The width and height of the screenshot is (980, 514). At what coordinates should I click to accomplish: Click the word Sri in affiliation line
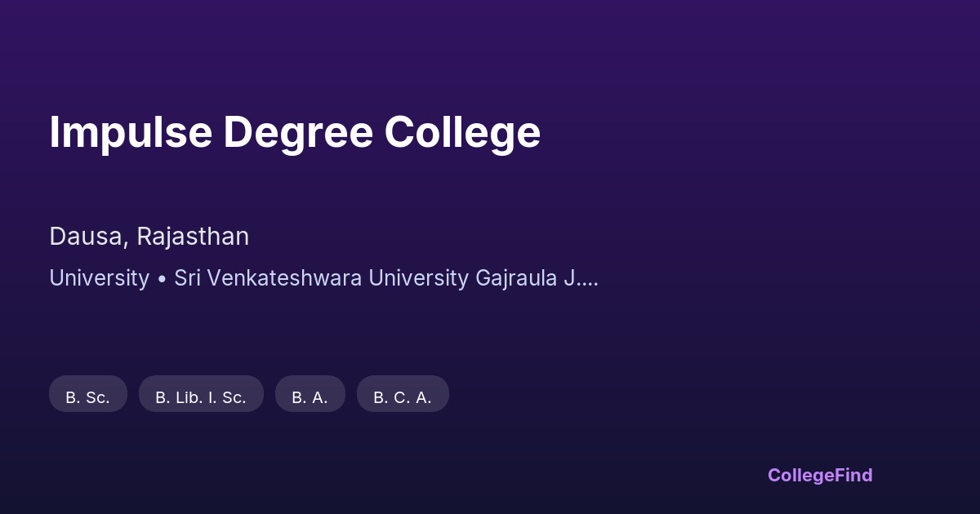click(x=188, y=278)
